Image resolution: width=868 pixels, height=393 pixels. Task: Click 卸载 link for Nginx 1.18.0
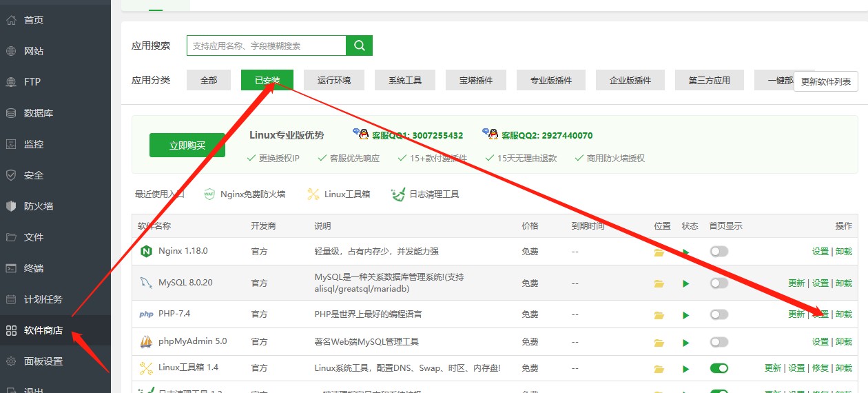pos(844,252)
